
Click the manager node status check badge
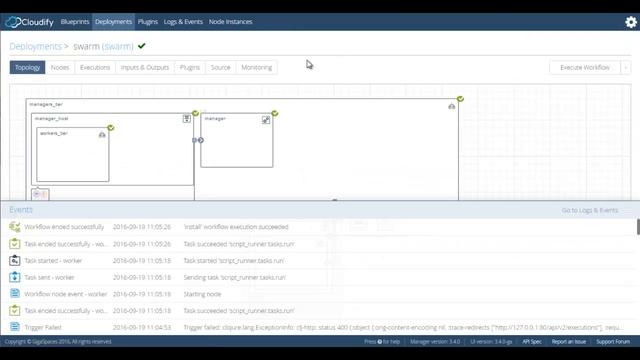coord(275,113)
